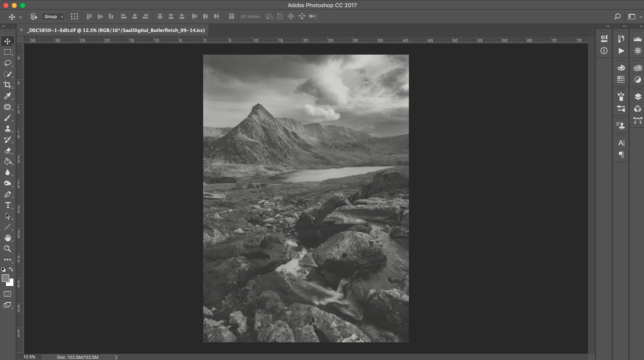
Task: Open the Swatches panel
Action: [x=621, y=80]
